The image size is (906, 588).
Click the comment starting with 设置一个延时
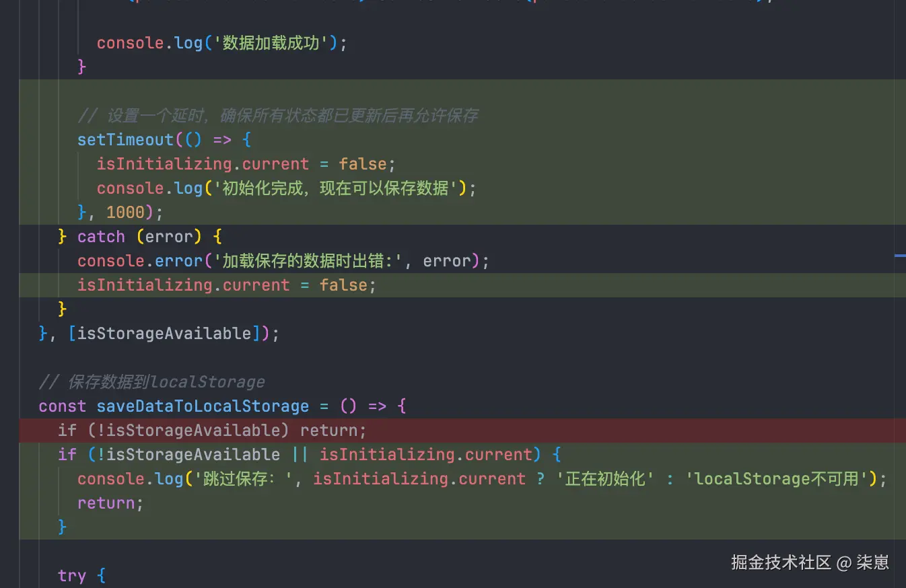point(277,116)
